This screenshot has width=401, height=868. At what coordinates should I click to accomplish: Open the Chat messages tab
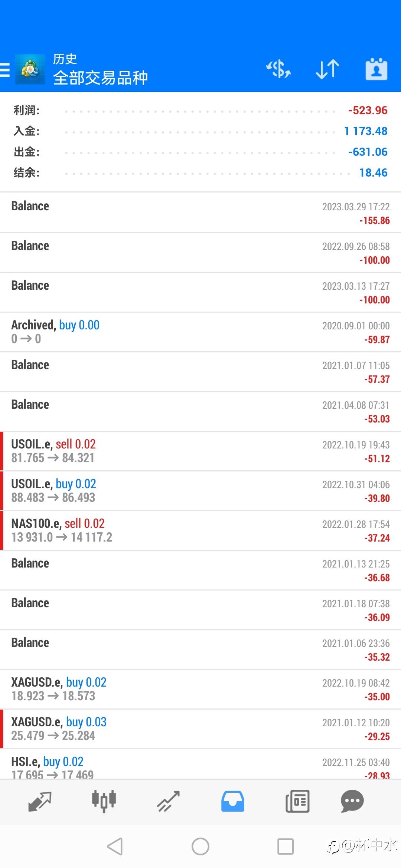pos(352,801)
